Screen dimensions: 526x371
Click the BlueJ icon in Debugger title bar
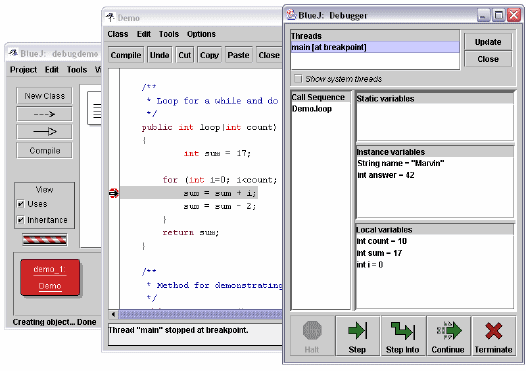[x=291, y=15]
